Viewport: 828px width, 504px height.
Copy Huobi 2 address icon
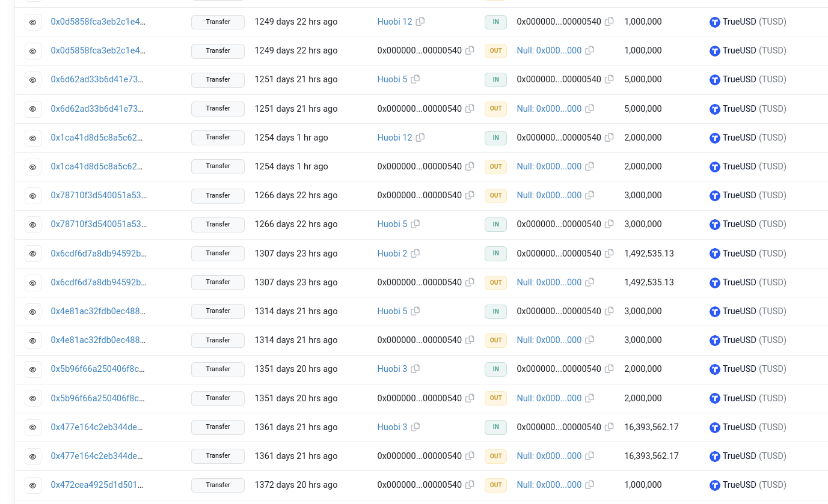coord(415,254)
